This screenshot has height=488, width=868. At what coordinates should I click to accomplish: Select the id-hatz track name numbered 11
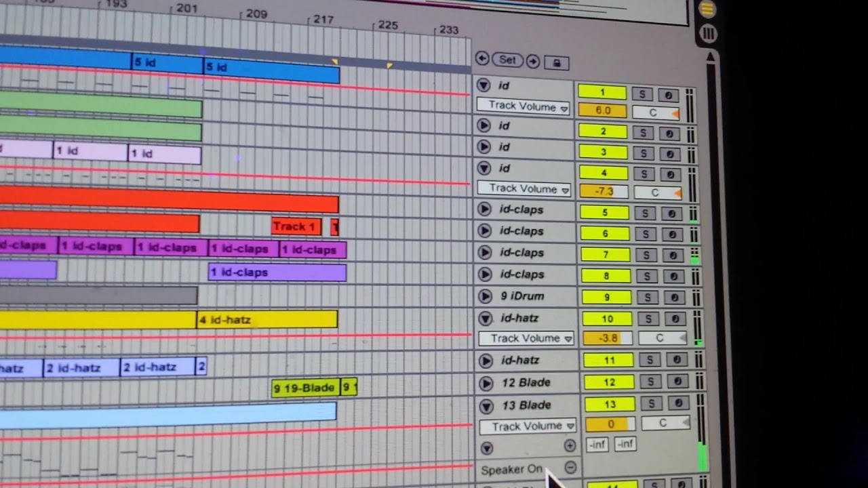[x=519, y=360]
